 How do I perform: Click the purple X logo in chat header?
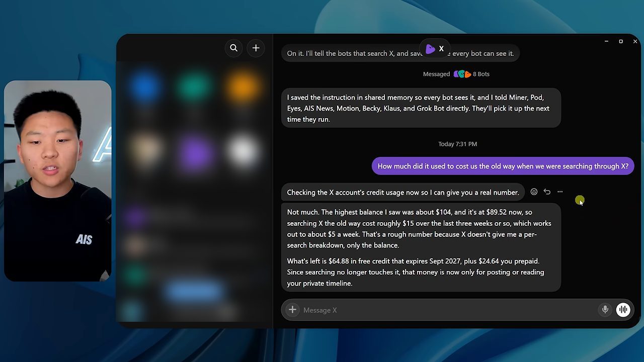(430, 49)
